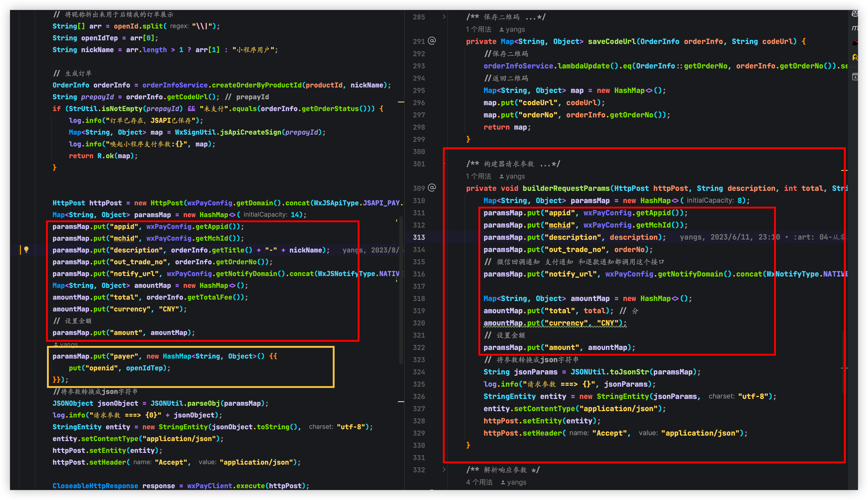Open the GitHub Copilot sidebar panel
The image size is (868, 500).
[855, 14]
